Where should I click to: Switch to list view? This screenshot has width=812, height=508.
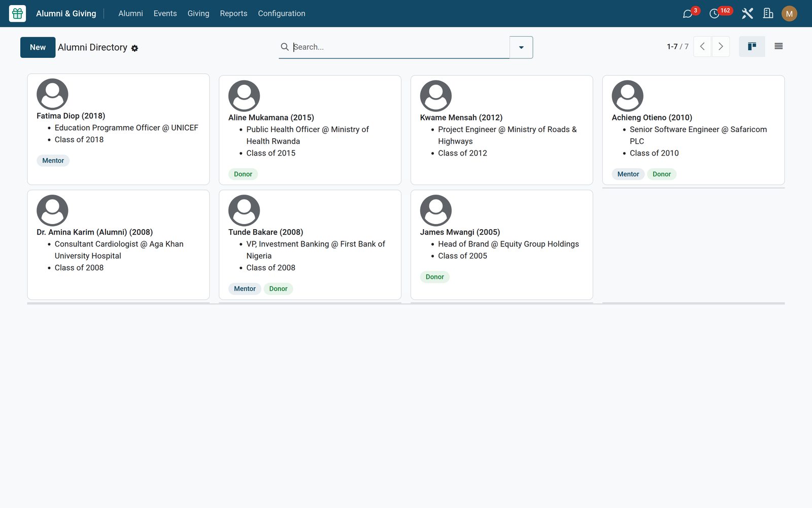coord(779,47)
